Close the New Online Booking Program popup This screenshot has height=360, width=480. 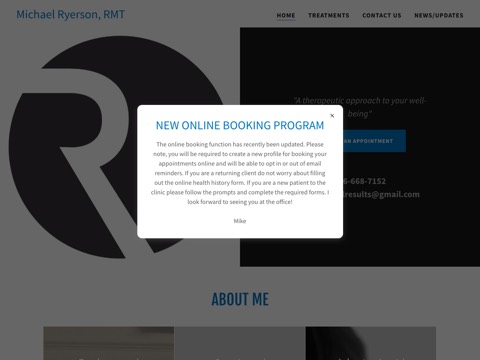pyautogui.click(x=332, y=116)
